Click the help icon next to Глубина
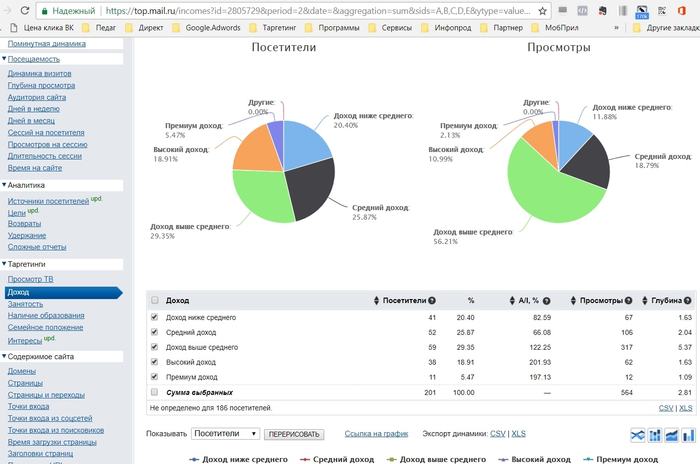This screenshot has height=464, width=700. [x=688, y=301]
